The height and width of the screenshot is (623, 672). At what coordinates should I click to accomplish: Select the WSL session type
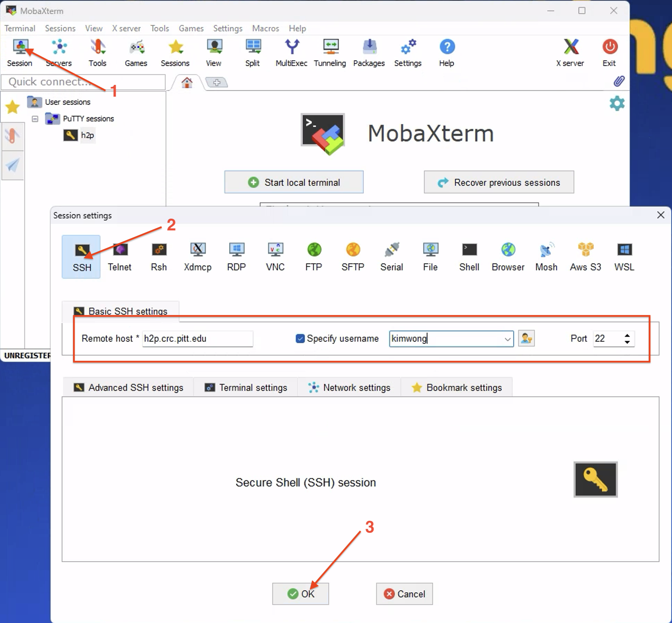[x=625, y=257]
